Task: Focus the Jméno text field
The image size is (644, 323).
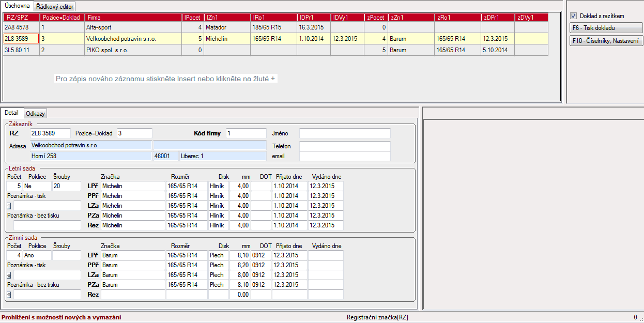Action: (x=344, y=133)
